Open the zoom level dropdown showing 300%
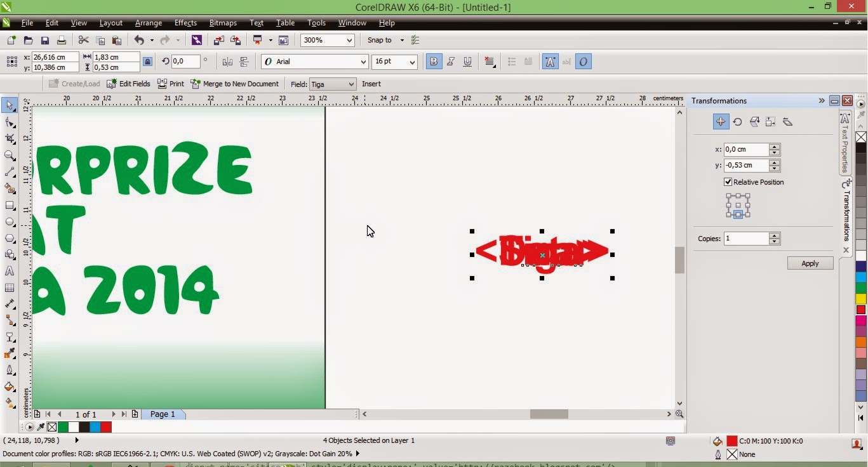868x467 pixels. [349, 40]
